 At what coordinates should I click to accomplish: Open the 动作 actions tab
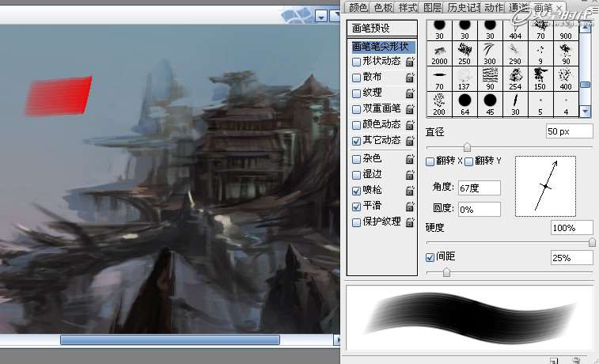[x=495, y=7]
